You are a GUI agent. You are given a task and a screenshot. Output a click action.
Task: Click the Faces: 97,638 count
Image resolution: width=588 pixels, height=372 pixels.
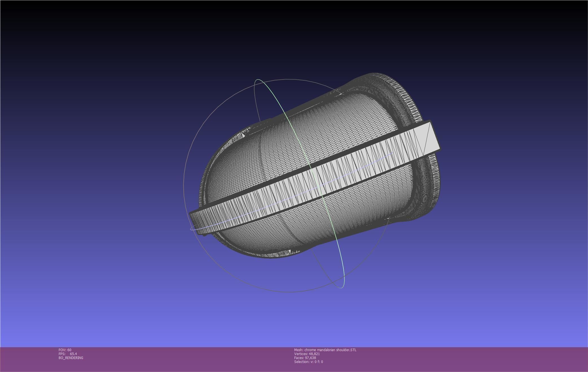click(305, 358)
